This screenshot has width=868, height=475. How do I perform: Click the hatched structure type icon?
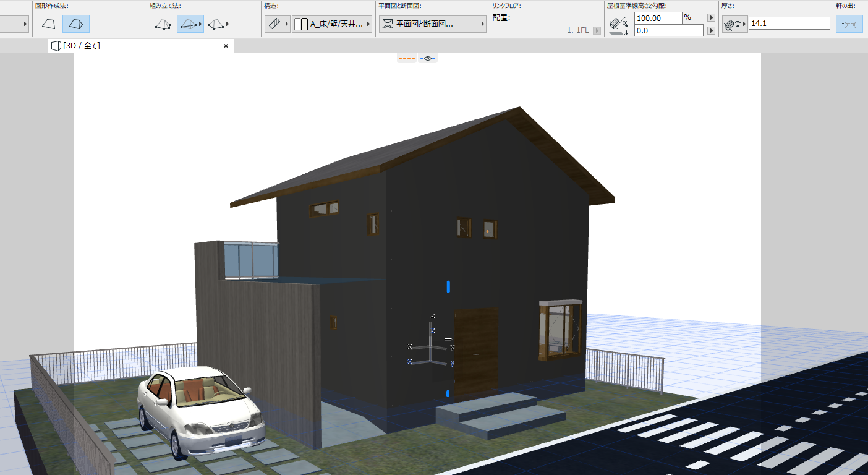(277, 24)
